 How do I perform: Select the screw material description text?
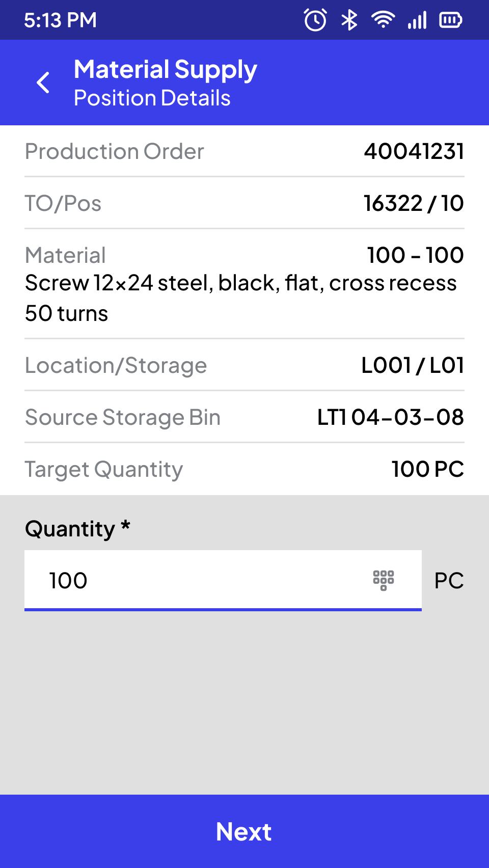coord(241,298)
